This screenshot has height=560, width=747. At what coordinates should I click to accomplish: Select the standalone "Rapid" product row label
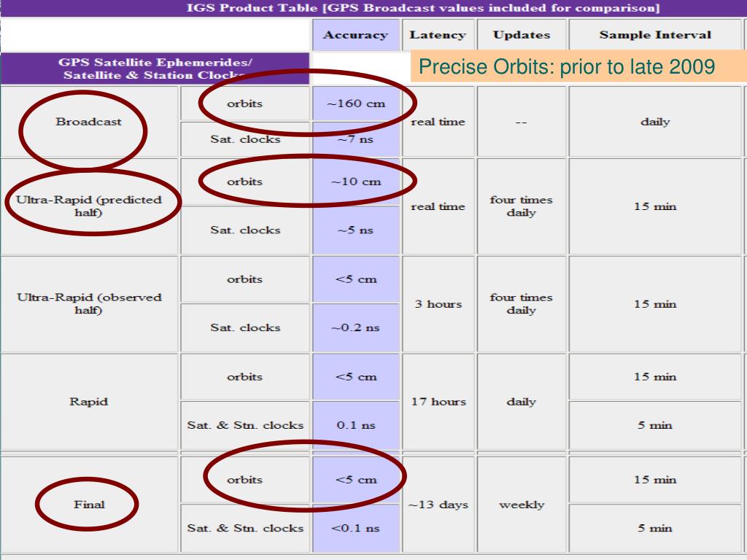(x=88, y=402)
